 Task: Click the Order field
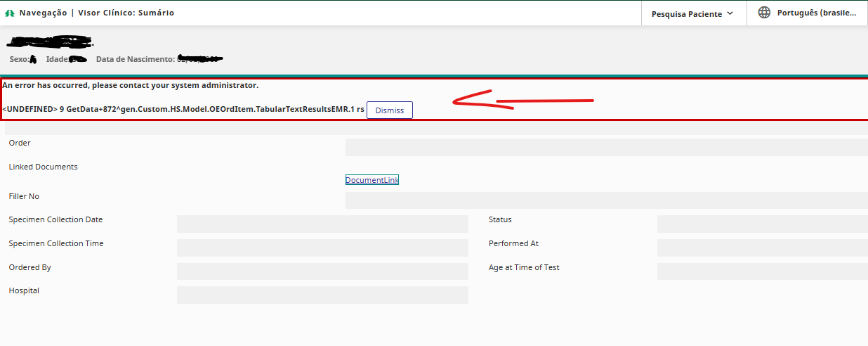click(606, 148)
